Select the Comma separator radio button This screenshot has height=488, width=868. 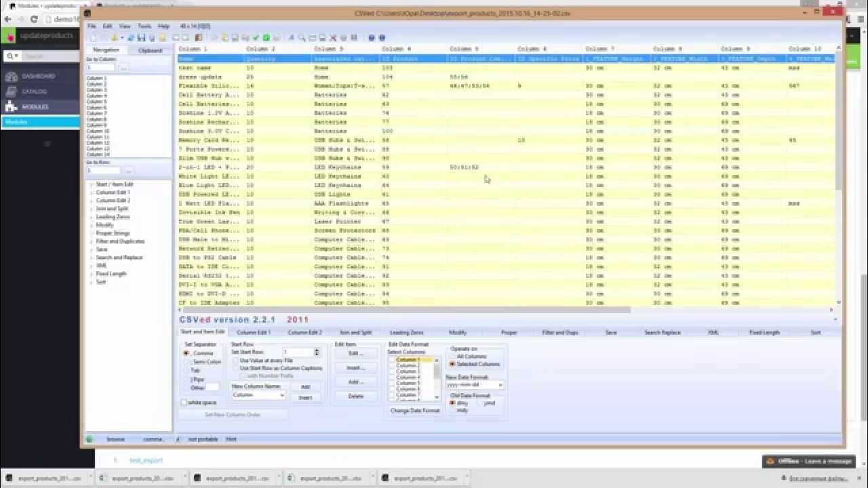pos(186,353)
